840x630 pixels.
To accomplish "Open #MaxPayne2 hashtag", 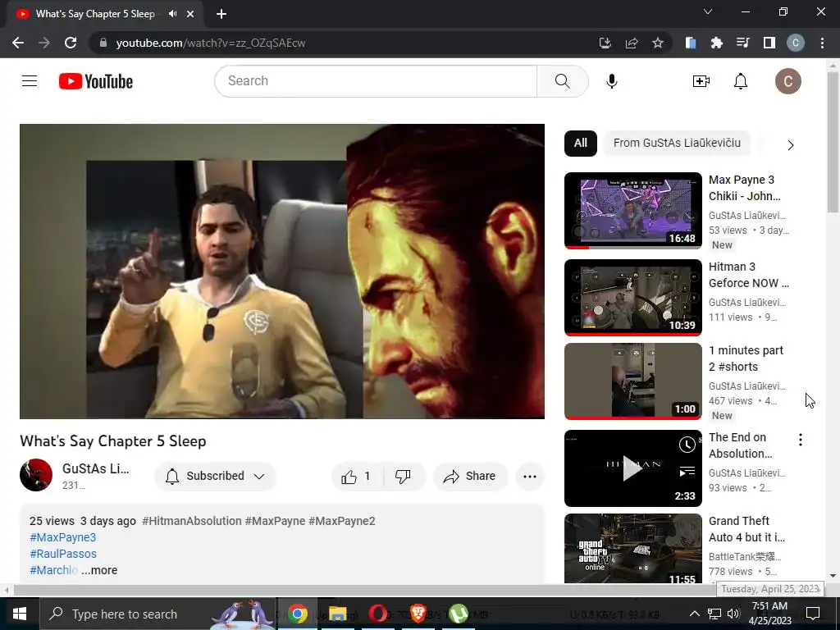I will coord(342,521).
